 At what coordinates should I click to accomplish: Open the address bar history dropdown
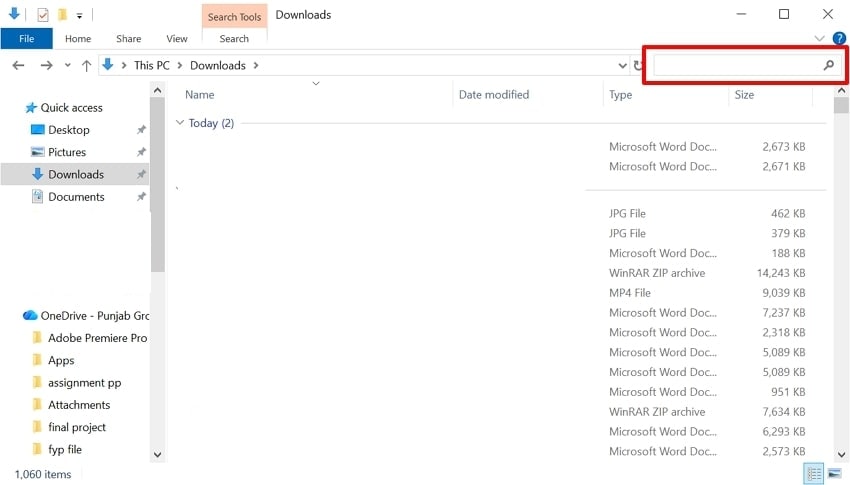pos(622,66)
